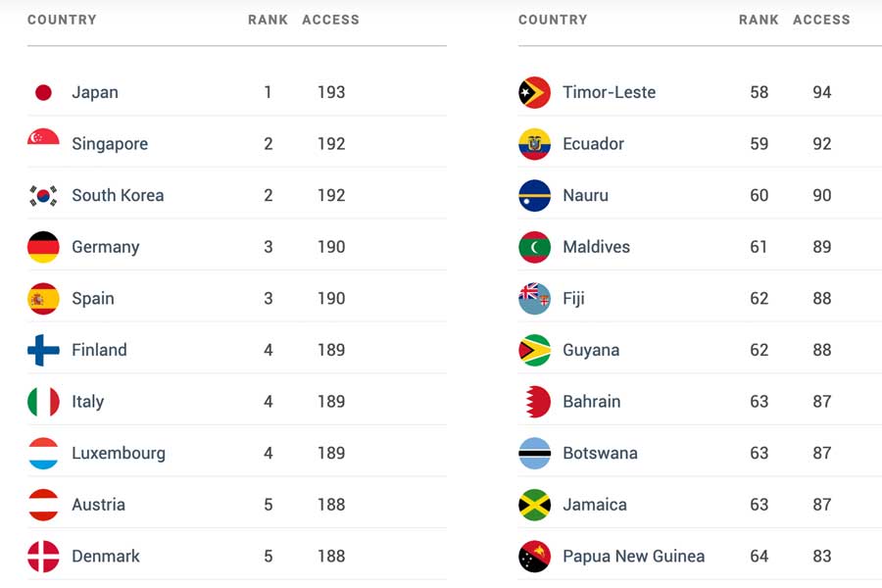The width and height of the screenshot is (882, 588).
Task: Click the Germany flag icon
Action: pyautogui.click(x=43, y=247)
